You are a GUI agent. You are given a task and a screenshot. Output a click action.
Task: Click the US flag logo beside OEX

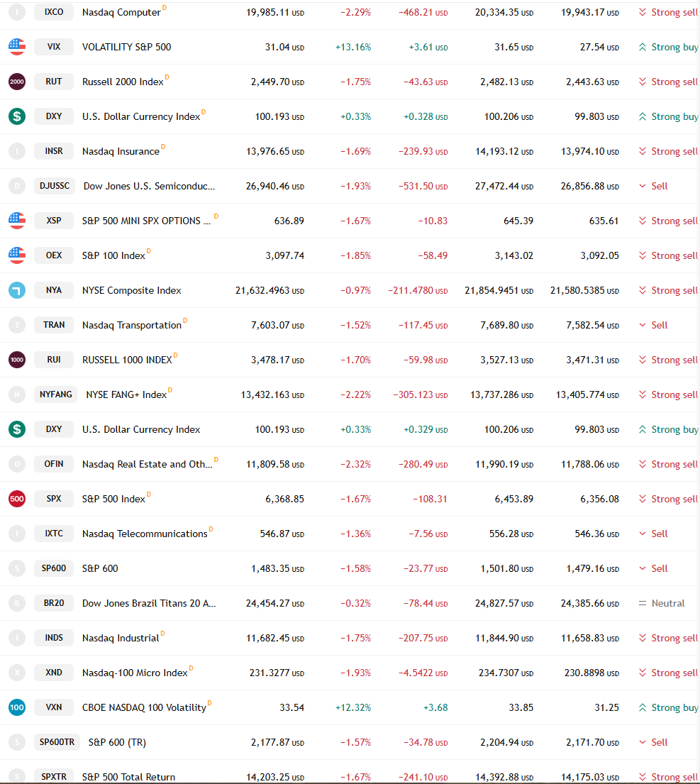(x=17, y=255)
